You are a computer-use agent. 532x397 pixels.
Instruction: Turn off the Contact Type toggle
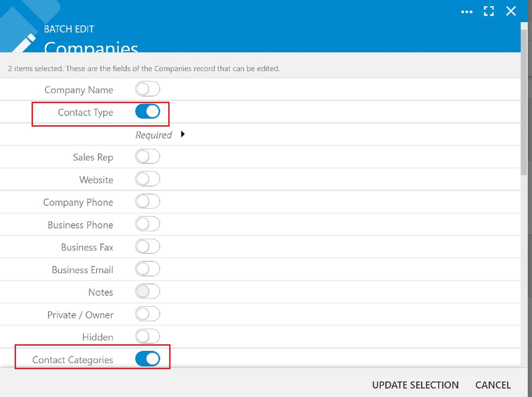pyautogui.click(x=148, y=112)
